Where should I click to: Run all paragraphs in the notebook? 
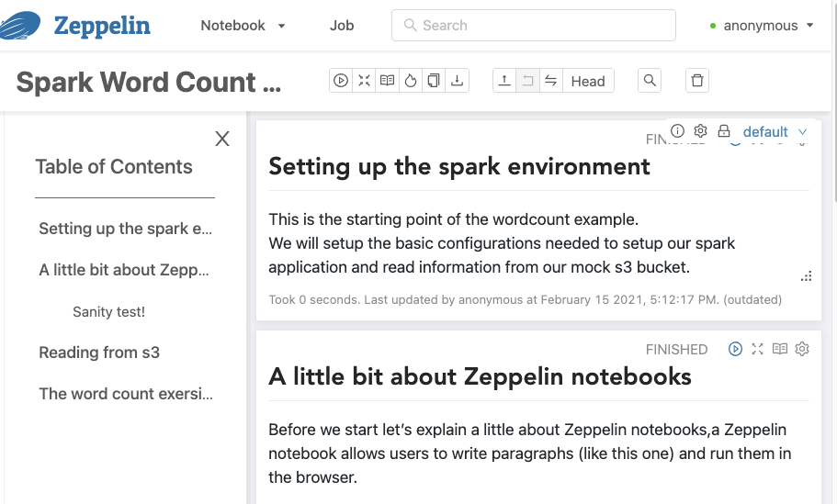tap(341, 81)
